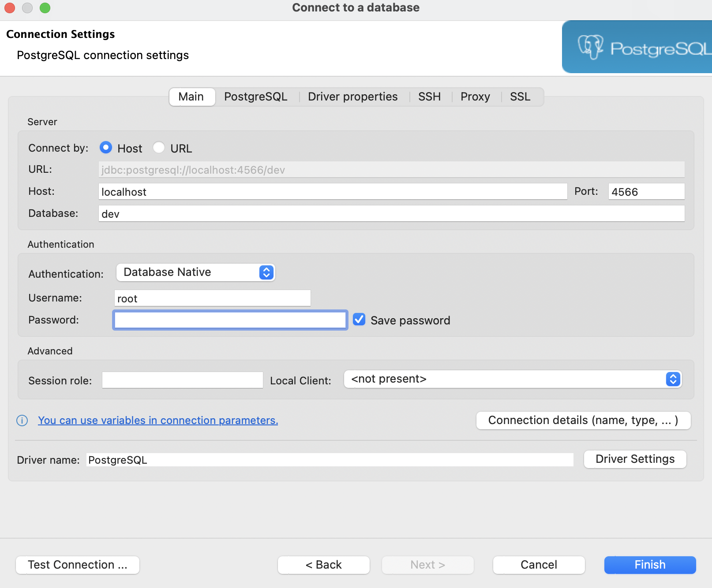Toggle the Save password checkbox

[359, 320]
